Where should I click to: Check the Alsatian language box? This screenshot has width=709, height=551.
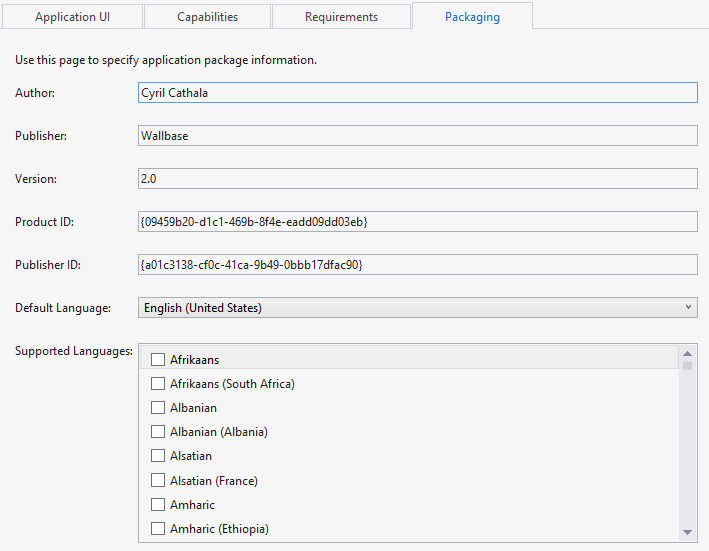pyautogui.click(x=158, y=456)
